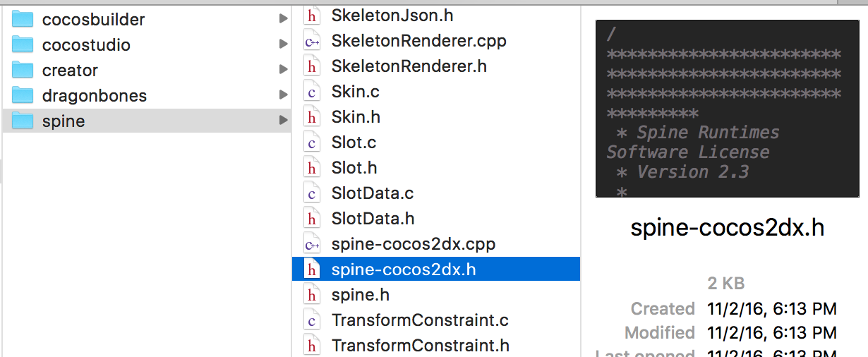Click the Skin.h header file icon
This screenshot has width=868, height=357.
point(311,117)
